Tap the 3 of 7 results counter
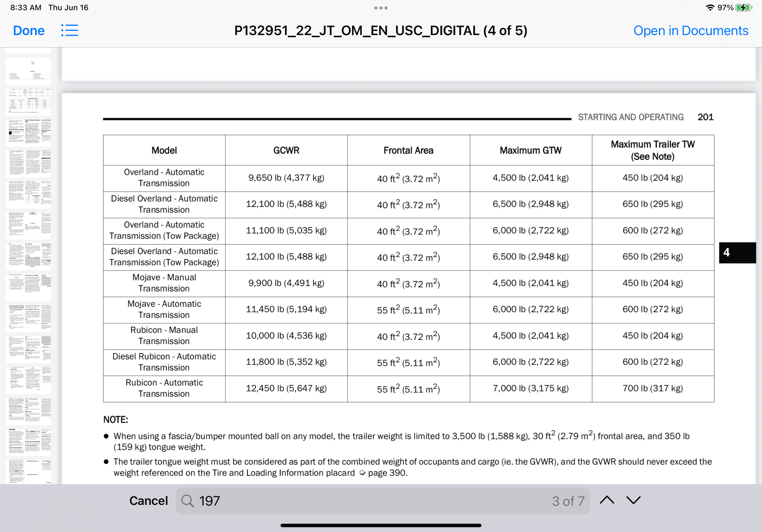Viewport: 762px width, 532px height. (x=568, y=501)
